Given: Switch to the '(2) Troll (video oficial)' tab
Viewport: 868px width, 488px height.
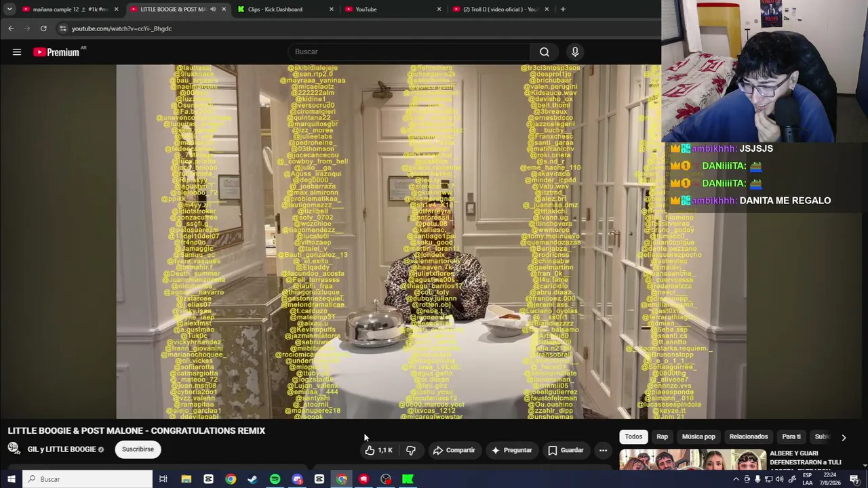Looking at the screenshot, I should tap(500, 9).
